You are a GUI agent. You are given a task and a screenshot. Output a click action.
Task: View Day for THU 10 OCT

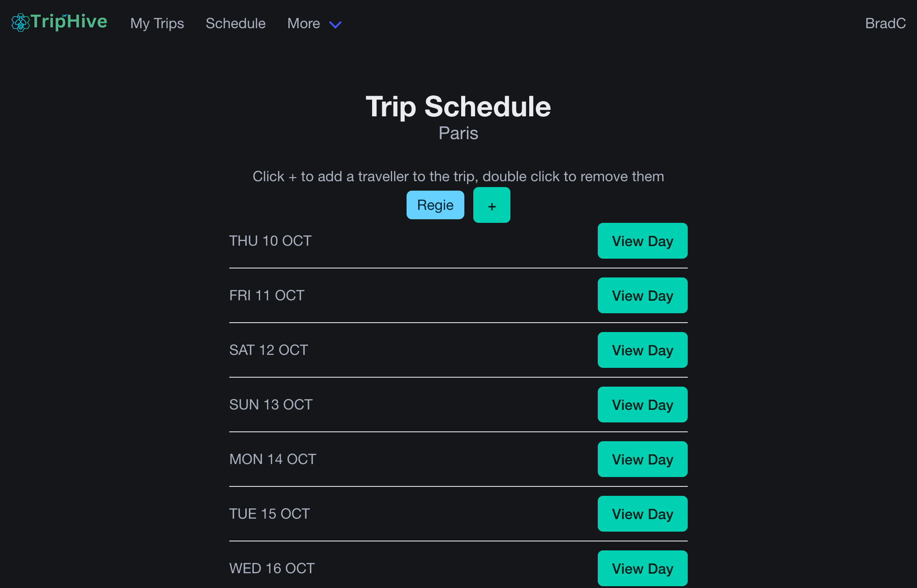(642, 241)
